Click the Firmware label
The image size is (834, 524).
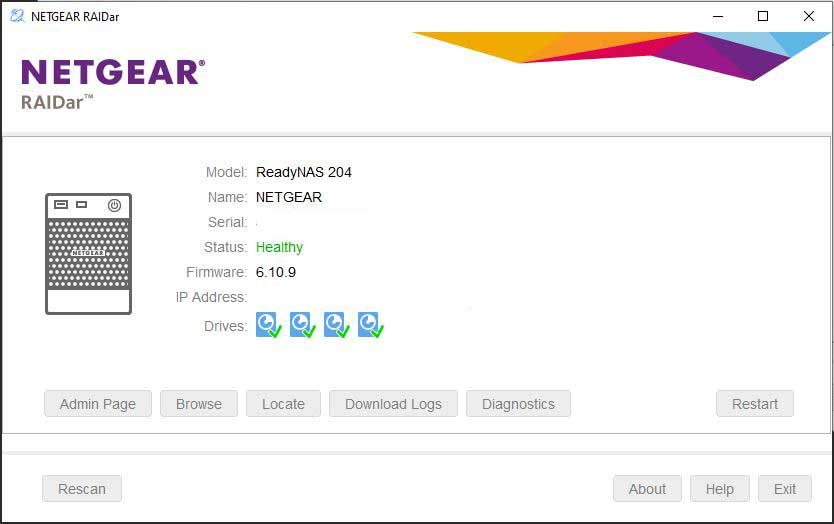coord(216,272)
